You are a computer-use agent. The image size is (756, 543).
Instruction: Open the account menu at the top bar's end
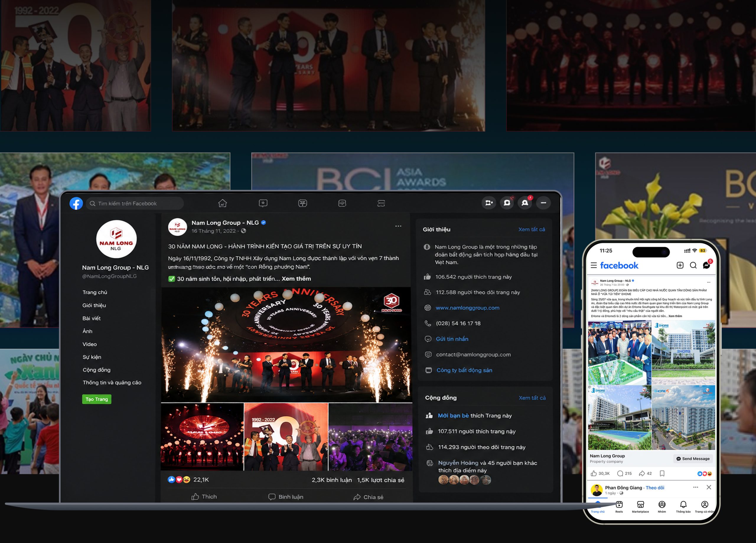pyautogui.click(x=543, y=203)
